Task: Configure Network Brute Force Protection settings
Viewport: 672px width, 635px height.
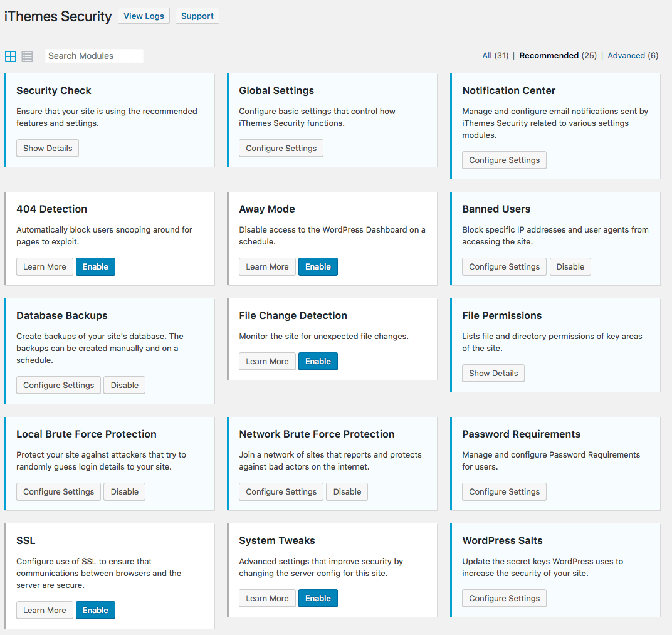Action: 281,492
